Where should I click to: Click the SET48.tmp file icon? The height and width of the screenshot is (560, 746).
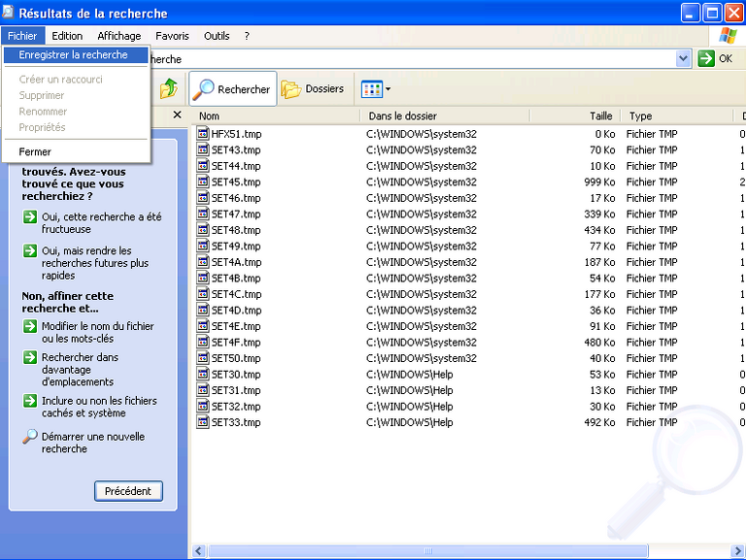click(203, 230)
